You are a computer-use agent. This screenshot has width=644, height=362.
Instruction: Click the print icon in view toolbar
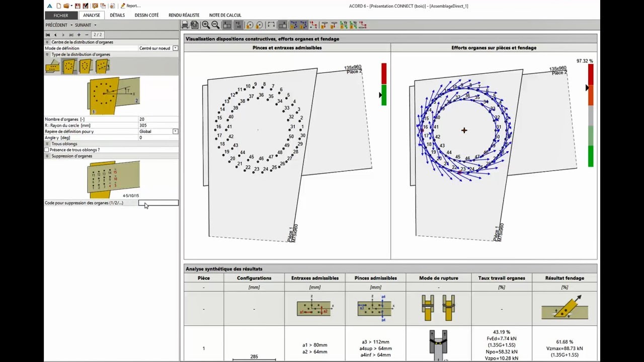pyautogui.click(x=185, y=25)
